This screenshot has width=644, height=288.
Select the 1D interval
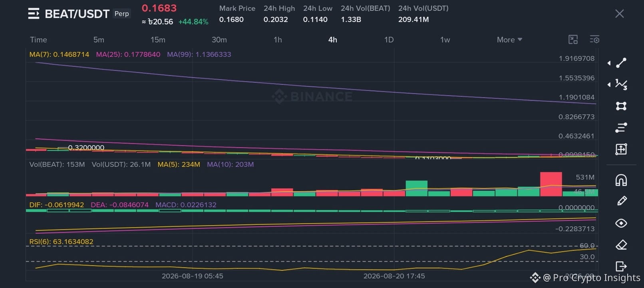tap(389, 40)
